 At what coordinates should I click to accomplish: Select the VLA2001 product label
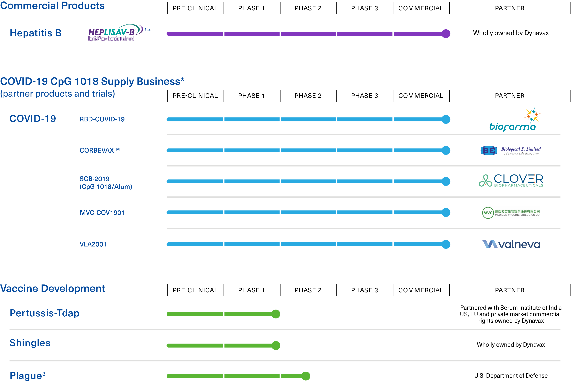point(93,244)
